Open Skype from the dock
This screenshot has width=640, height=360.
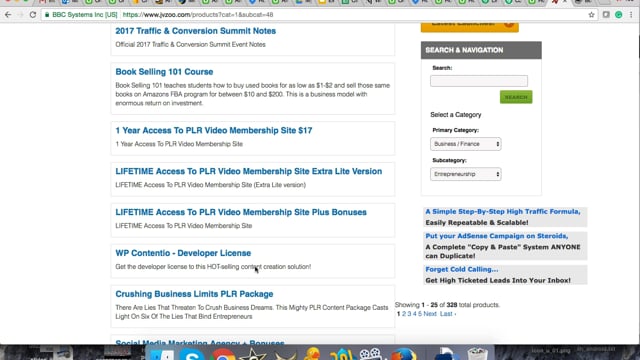192,354
